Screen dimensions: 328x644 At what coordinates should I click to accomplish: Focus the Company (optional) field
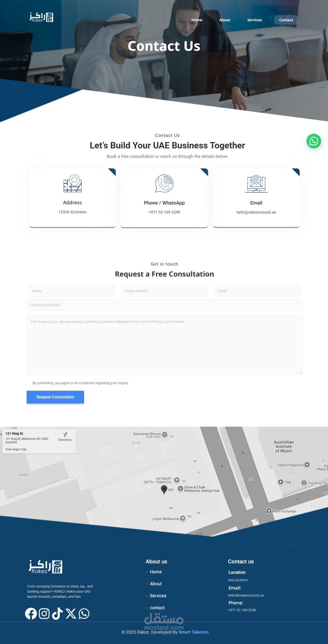164,305
